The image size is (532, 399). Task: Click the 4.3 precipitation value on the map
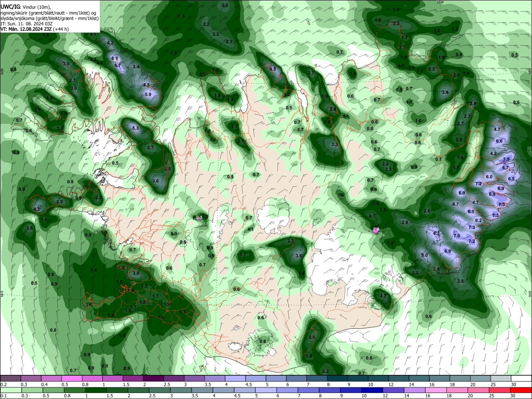pos(273,69)
